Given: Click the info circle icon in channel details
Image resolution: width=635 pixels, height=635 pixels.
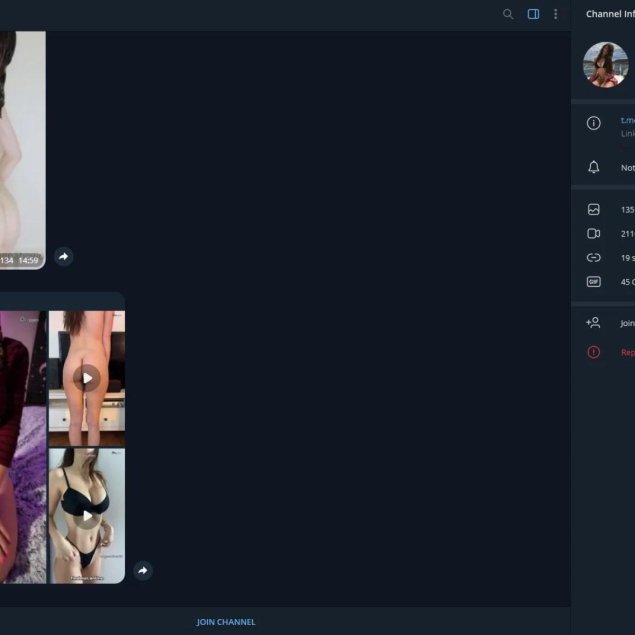Looking at the screenshot, I should click(593, 123).
